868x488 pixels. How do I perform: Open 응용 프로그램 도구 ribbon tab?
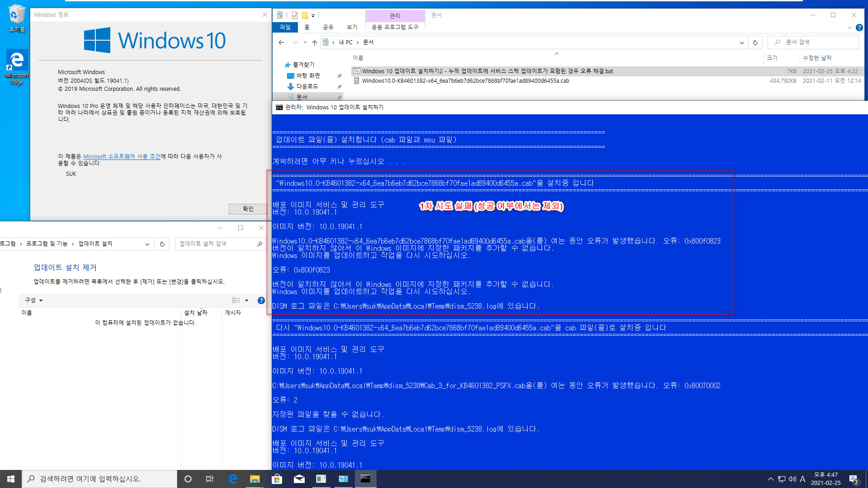(x=395, y=27)
